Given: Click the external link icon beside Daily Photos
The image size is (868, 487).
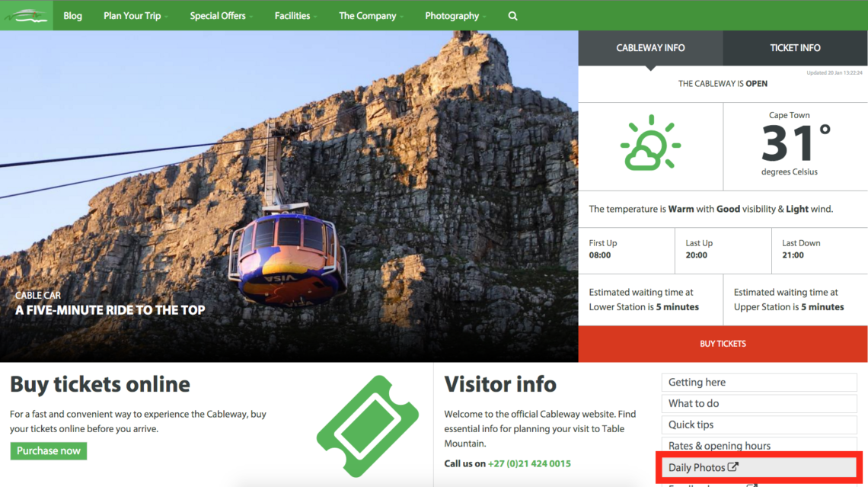Looking at the screenshot, I should coord(733,467).
